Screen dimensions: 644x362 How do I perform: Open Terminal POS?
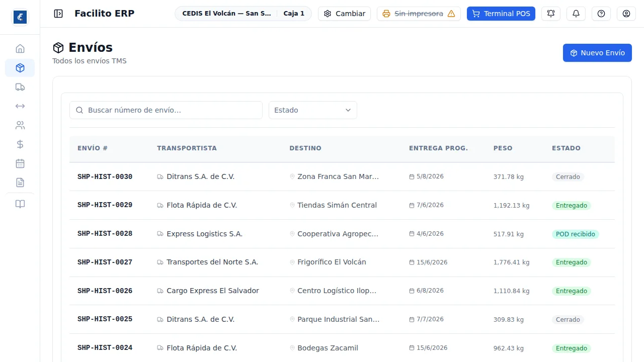[501, 14]
